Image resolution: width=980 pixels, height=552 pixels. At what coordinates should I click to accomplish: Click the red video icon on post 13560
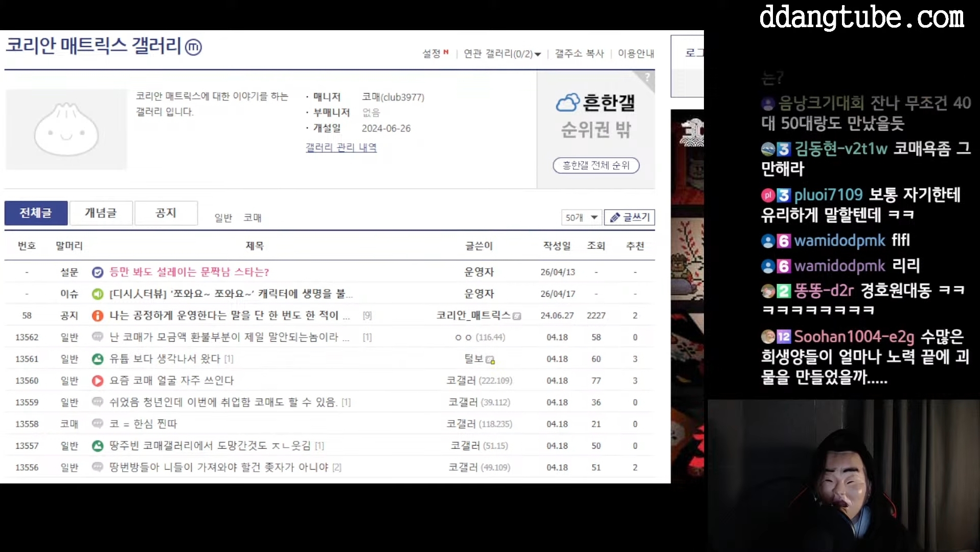(97, 381)
